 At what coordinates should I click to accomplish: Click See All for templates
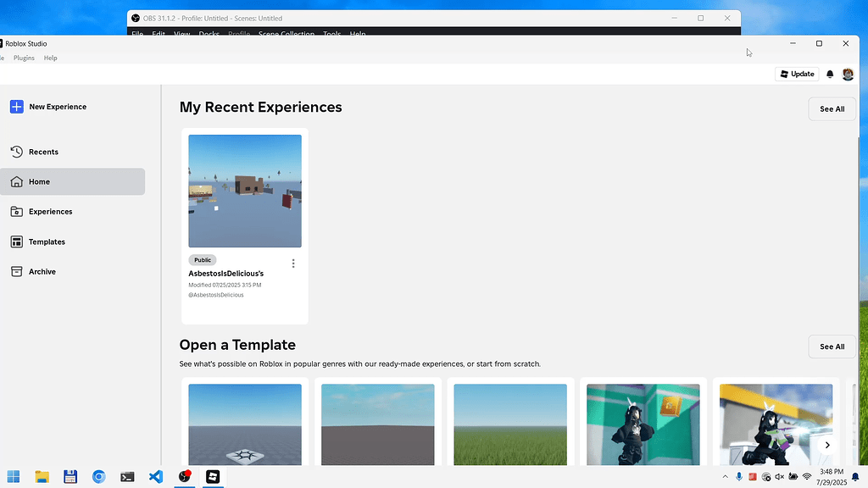[x=832, y=347]
